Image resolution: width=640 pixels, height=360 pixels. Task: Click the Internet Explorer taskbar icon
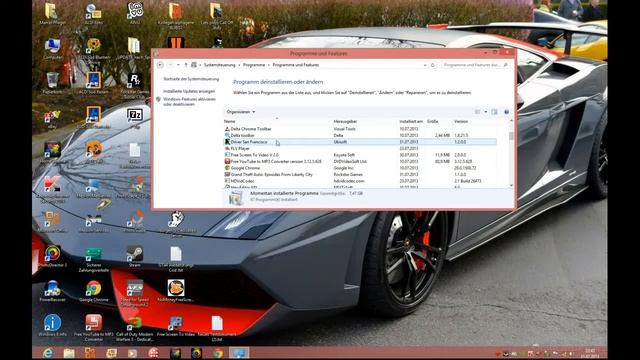tap(48, 353)
